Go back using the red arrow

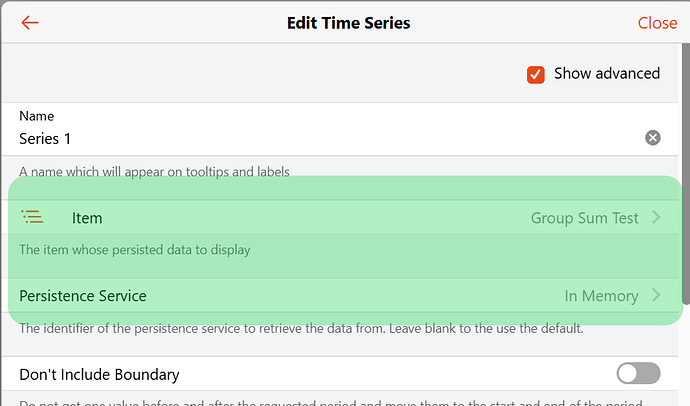pyautogui.click(x=30, y=23)
